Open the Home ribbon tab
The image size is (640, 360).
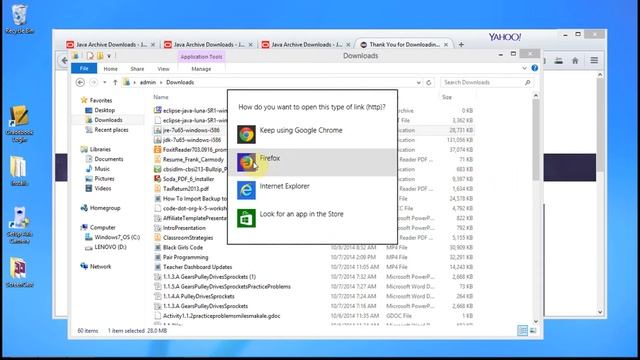110,69
